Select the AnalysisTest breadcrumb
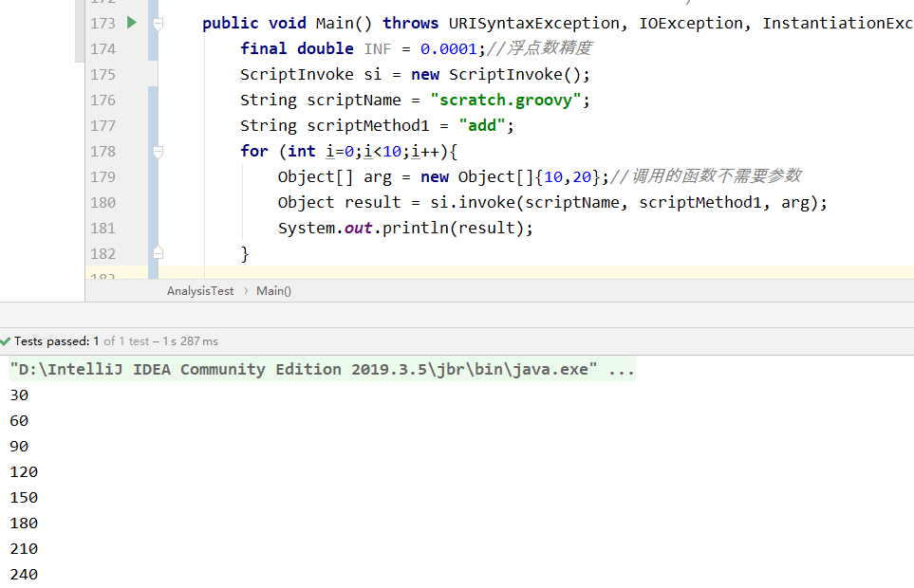This screenshot has width=914, height=588. [200, 291]
